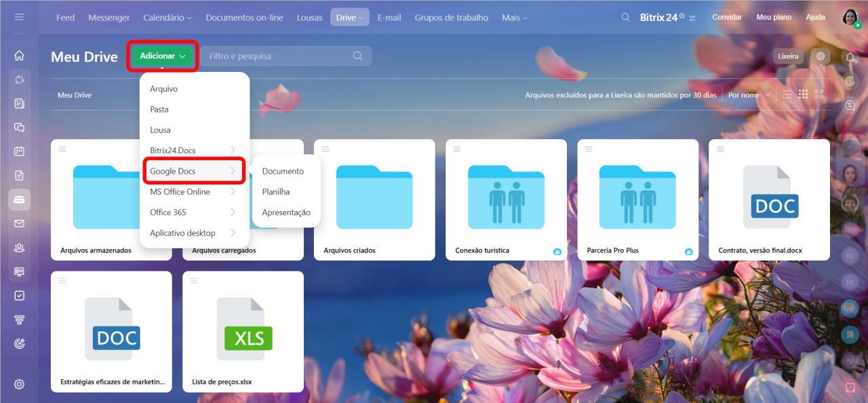
Task: Expand the Bitrix24.Docs submenu
Action: pos(195,150)
